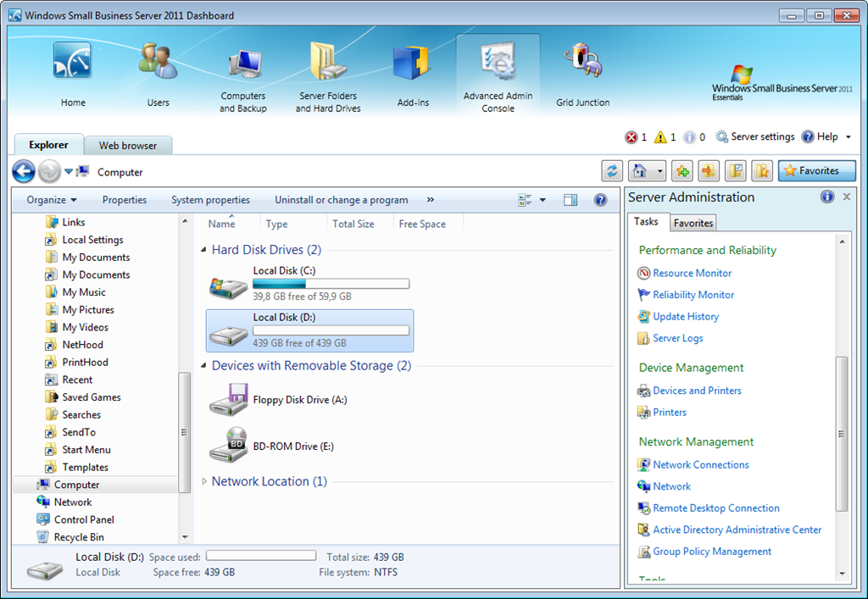Screen dimensions: 868x599
Task: Open Update History link
Action: (x=685, y=316)
